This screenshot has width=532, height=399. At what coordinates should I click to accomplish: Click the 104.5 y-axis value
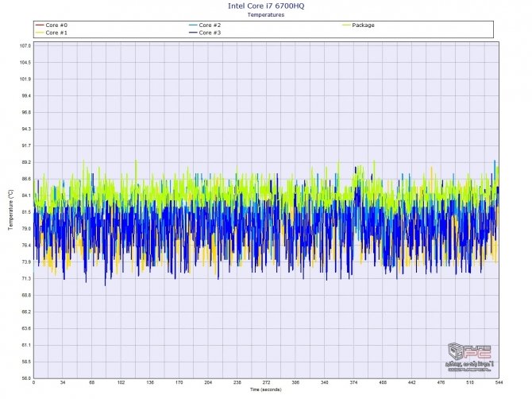point(25,63)
